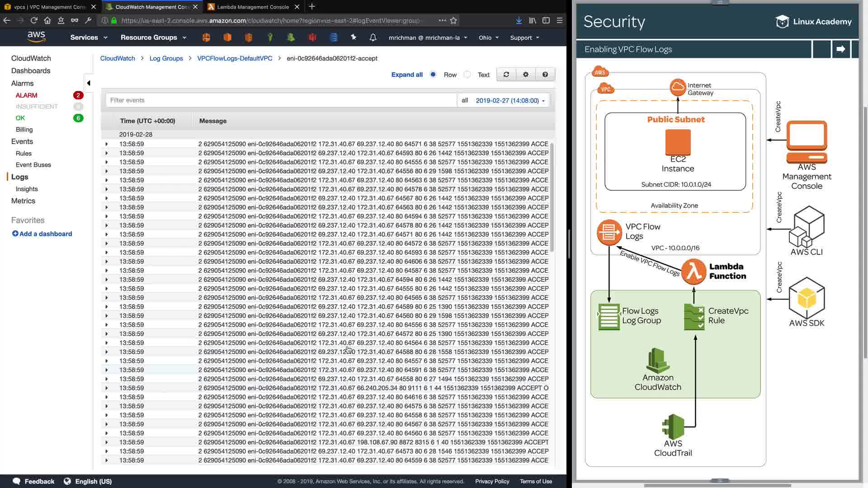The image size is (868, 488).
Task: Bookmark page with star icon
Action: click(453, 20)
